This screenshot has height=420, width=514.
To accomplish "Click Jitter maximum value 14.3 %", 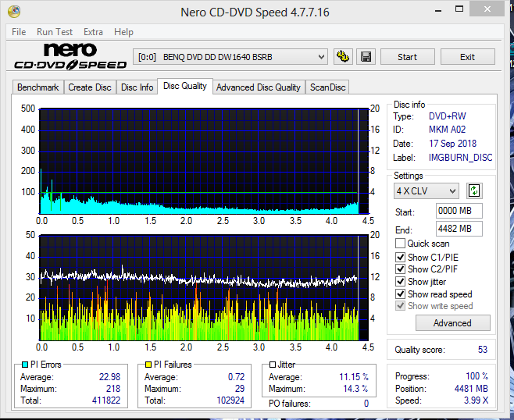I will 355,389.
